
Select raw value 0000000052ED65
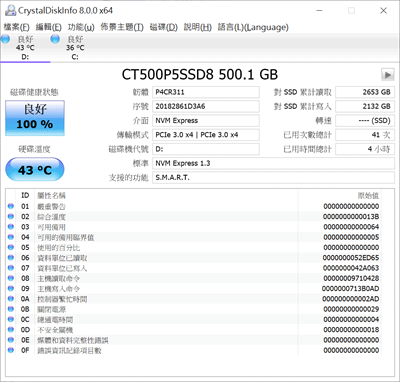coord(351,258)
